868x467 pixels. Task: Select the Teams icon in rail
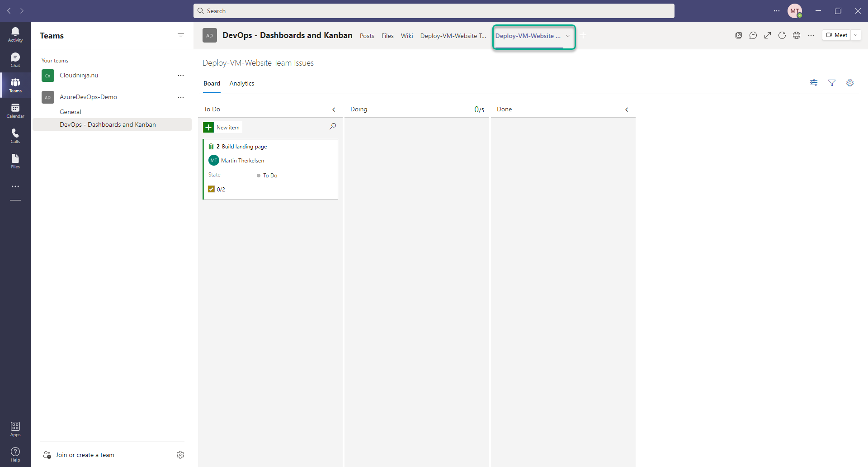pyautogui.click(x=15, y=85)
